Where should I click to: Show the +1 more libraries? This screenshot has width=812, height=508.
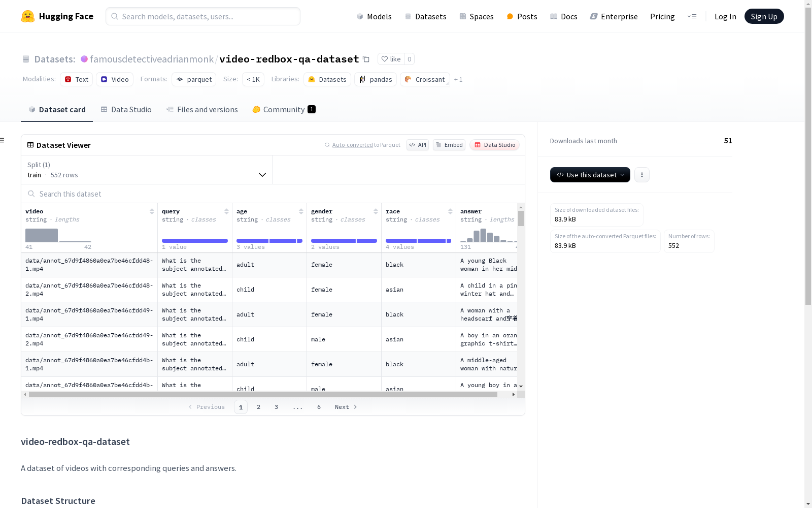(x=458, y=79)
